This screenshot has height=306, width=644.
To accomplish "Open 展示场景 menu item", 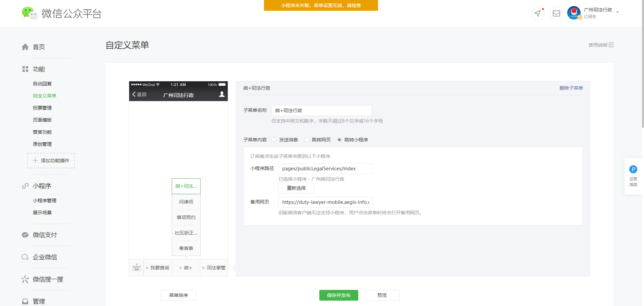I will click(42, 213).
